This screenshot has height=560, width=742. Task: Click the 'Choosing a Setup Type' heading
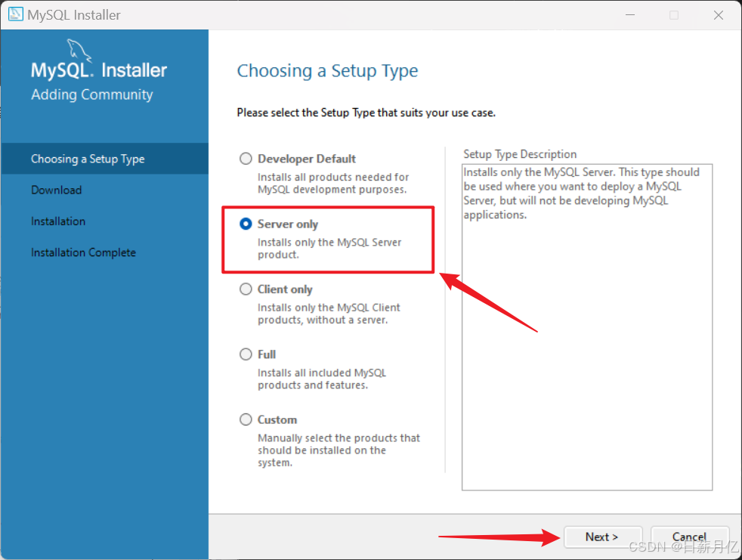tap(327, 71)
